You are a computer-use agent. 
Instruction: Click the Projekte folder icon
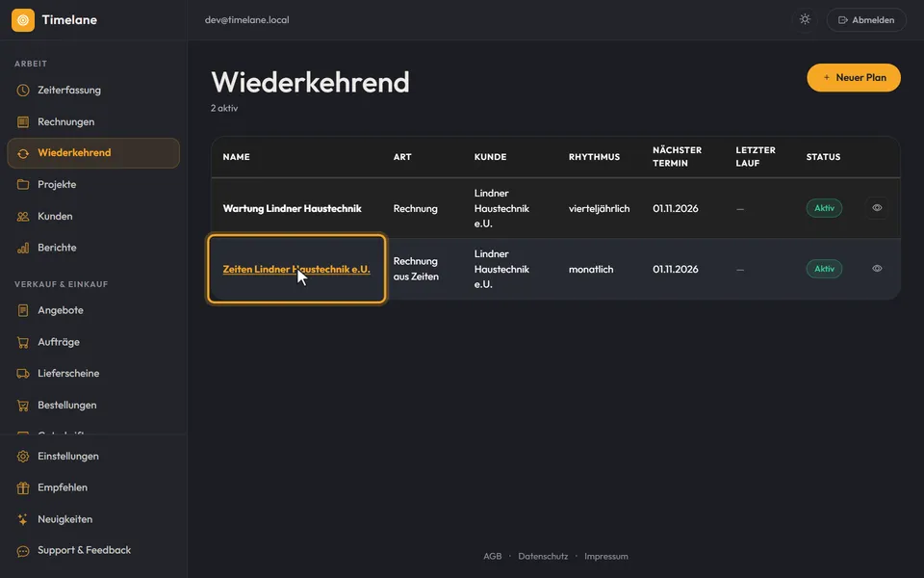tap(23, 185)
